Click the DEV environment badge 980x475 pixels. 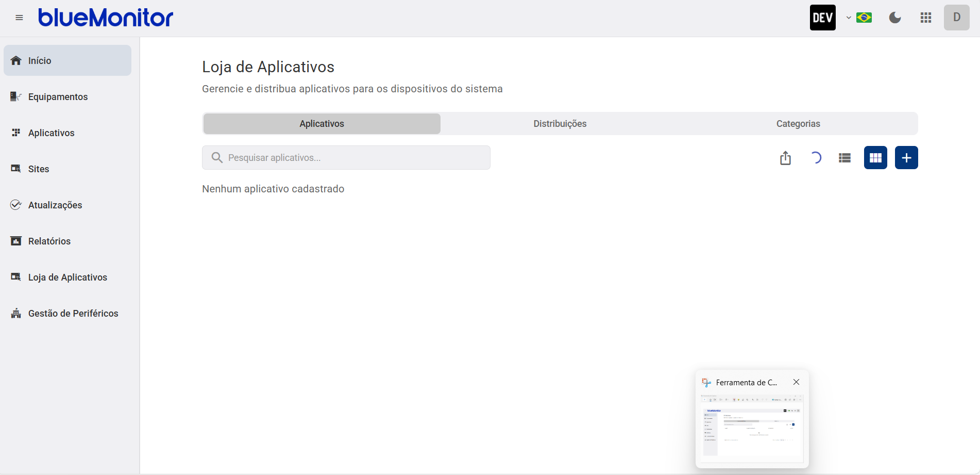(822, 18)
